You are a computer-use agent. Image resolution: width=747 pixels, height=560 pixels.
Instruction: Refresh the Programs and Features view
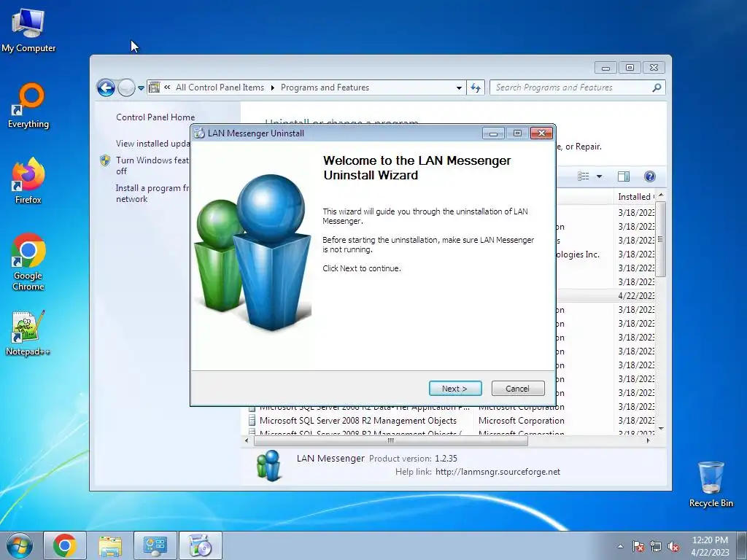click(x=476, y=87)
